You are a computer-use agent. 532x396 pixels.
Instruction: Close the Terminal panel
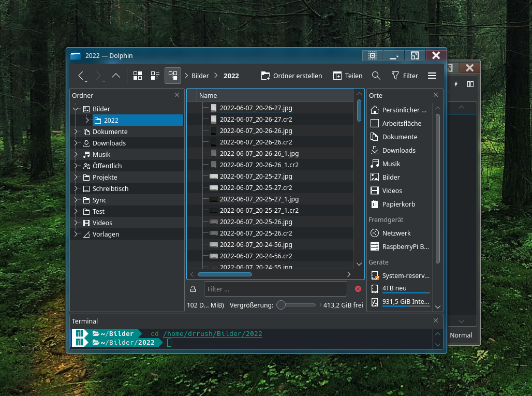(436, 320)
